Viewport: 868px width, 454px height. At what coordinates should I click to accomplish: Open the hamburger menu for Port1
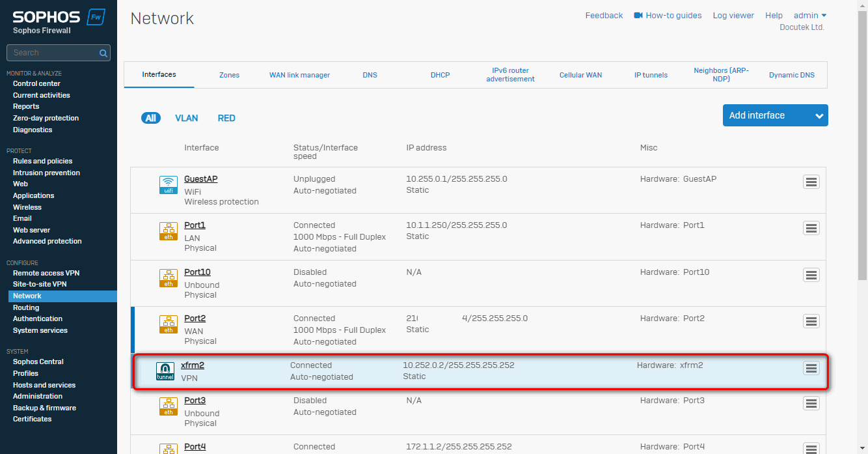(x=811, y=228)
